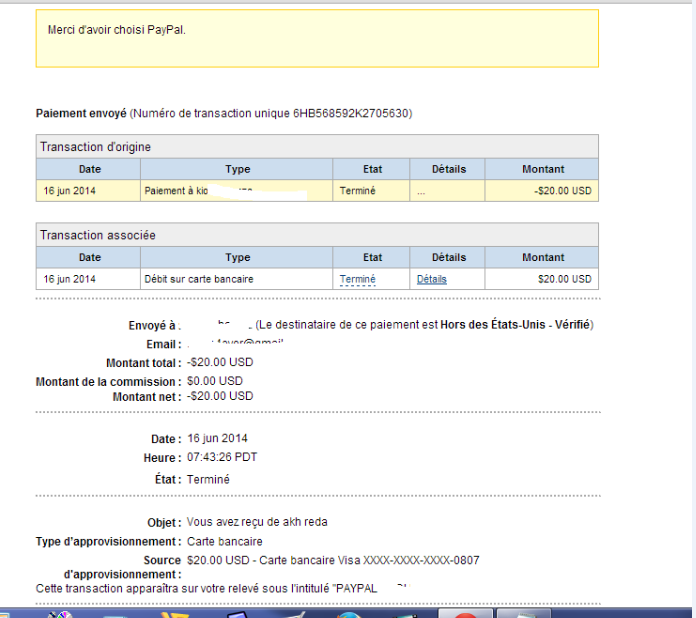The width and height of the screenshot is (696, 618).
Task: Click the '-$20.00 USD' amount in Transaction d'origine
Action: click(563, 191)
